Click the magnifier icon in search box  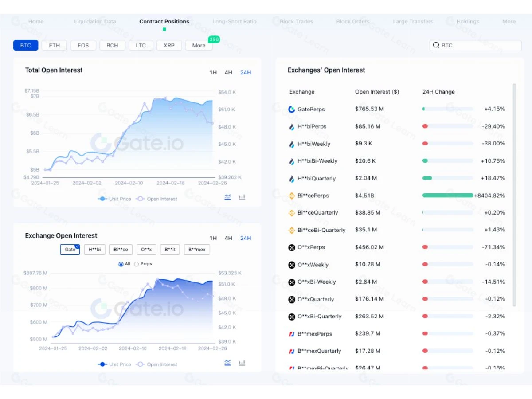(436, 45)
